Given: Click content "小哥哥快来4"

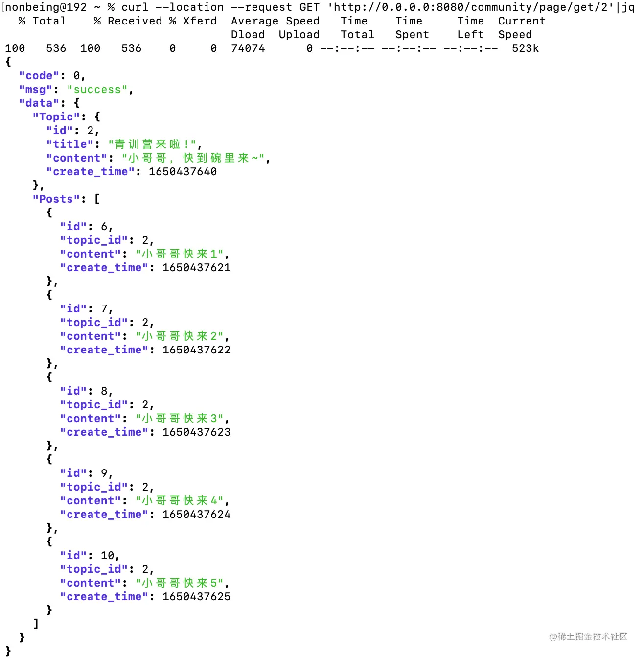Looking at the screenshot, I should 180,501.
